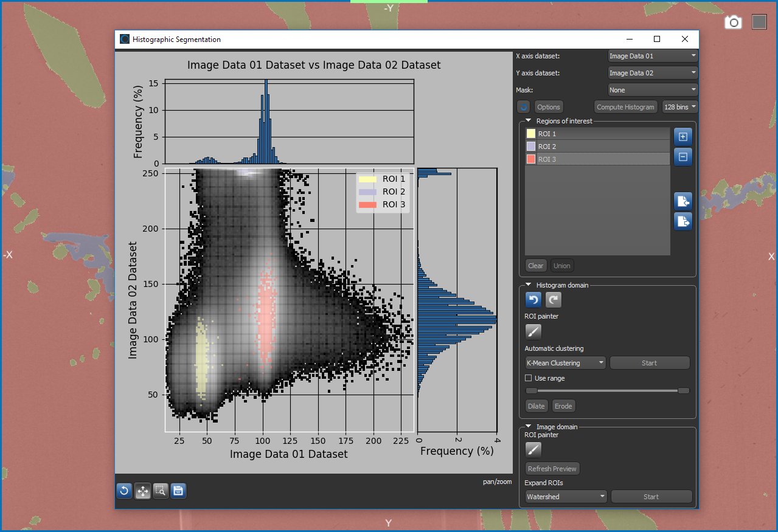This screenshot has width=778, height=532.
Task: Toggle the pan/zoom move tool
Action: (143, 491)
